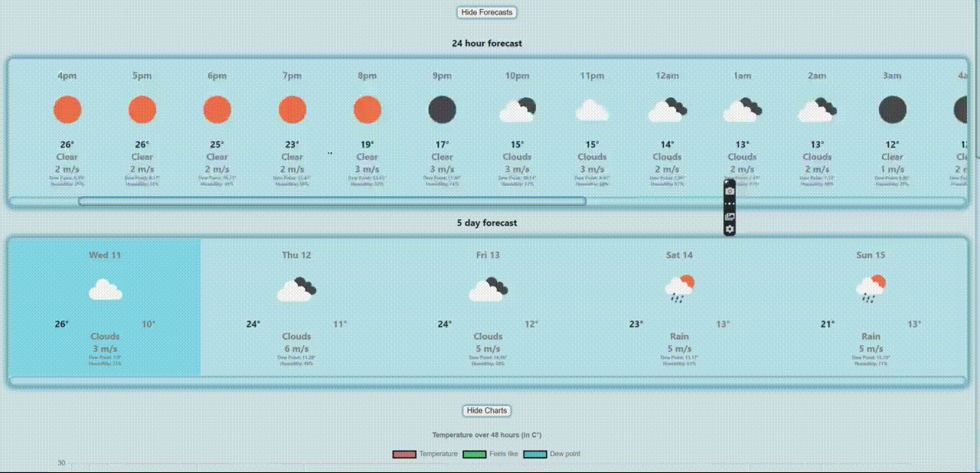980x473 pixels.
Task: Click the 23° high on Sat 14
Action: (636, 324)
